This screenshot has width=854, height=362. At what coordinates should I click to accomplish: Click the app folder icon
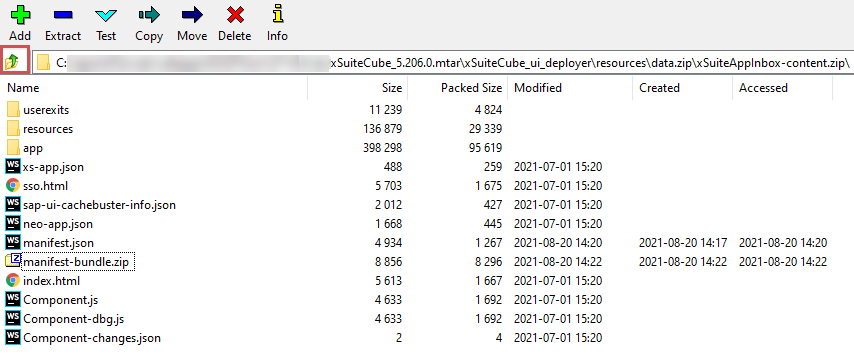(x=14, y=148)
